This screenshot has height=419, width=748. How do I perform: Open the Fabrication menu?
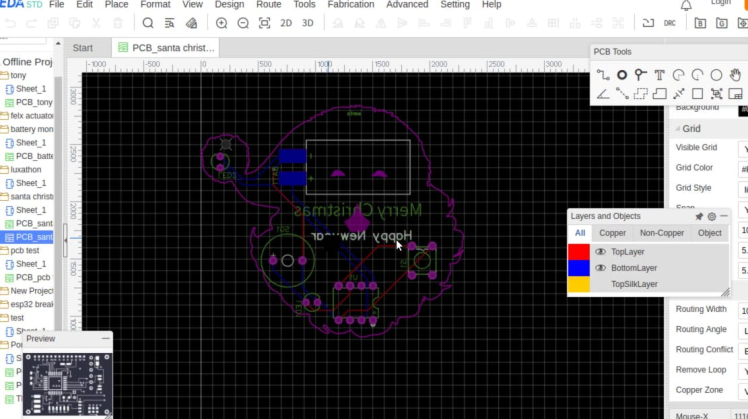[x=350, y=5]
